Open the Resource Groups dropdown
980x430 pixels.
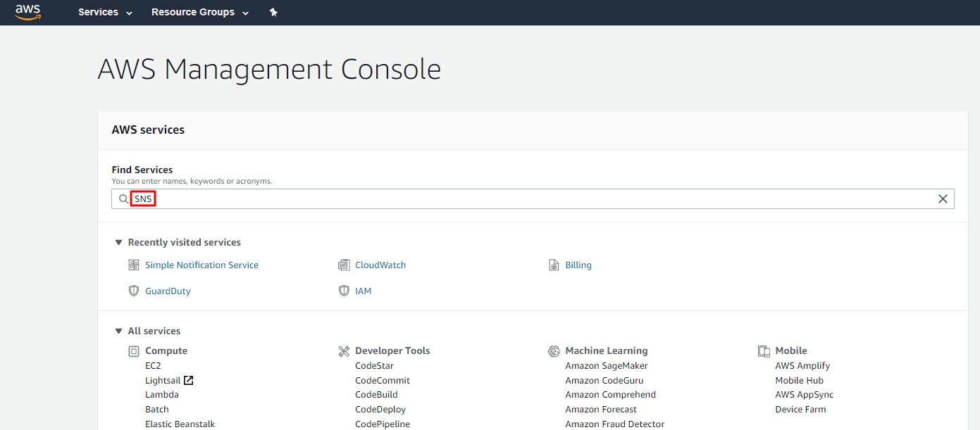pos(200,13)
